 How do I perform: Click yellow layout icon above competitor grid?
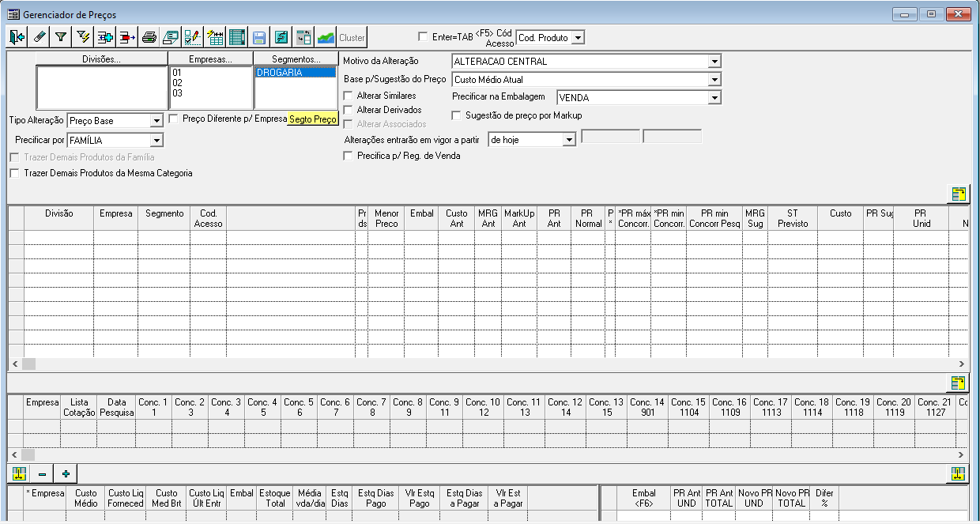pyautogui.click(x=959, y=383)
